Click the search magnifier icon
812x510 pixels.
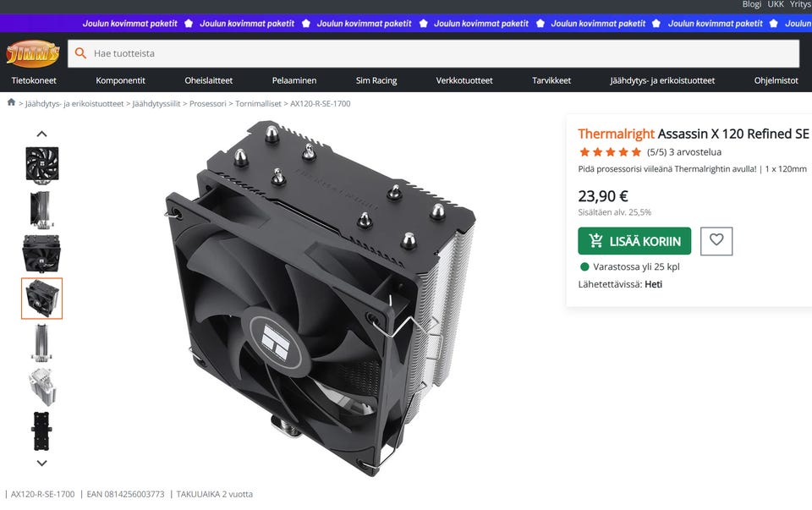point(80,53)
